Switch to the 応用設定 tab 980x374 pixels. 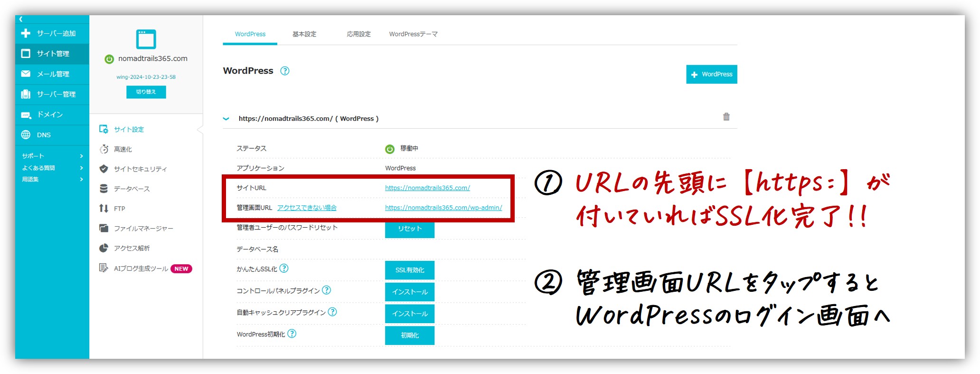(358, 34)
